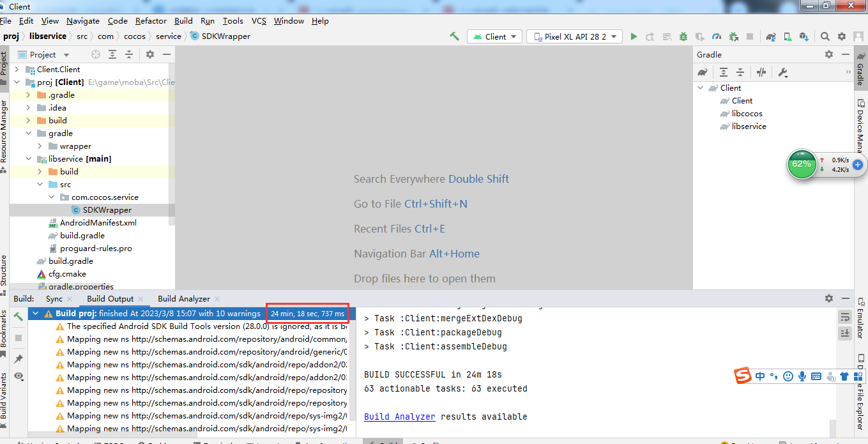Collapse the libservice [main] module

pyautogui.click(x=29, y=159)
